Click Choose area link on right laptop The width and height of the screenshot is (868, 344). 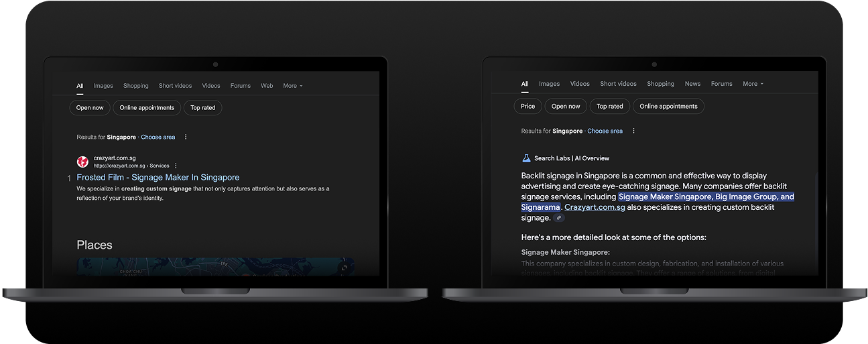coord(605,131)
